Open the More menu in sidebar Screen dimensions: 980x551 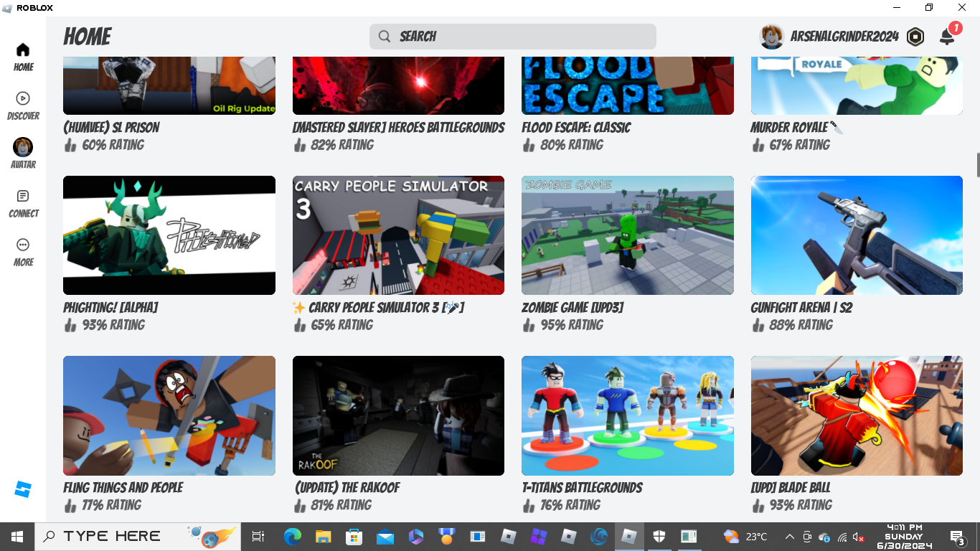23,253
